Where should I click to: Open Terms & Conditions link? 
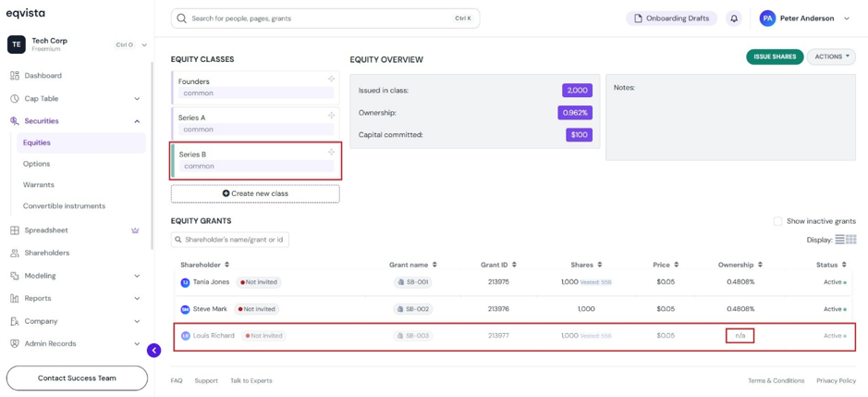point(776,381)
